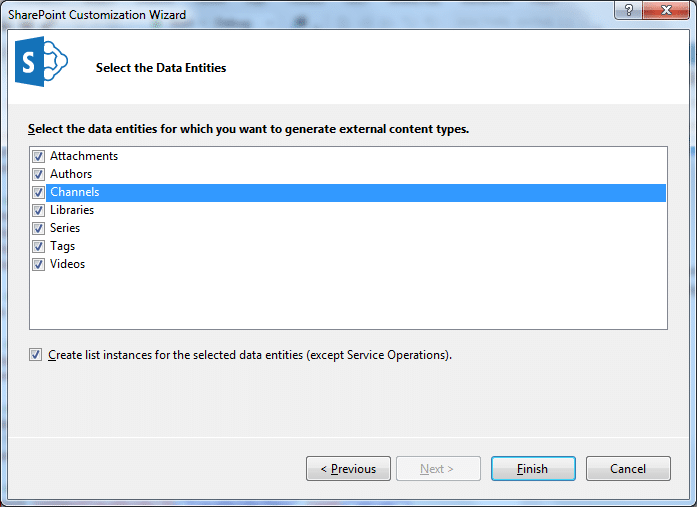Viewport: 697px width, 507px height.
Task: Go back with the Previous button
Action: tap(348, 469)
